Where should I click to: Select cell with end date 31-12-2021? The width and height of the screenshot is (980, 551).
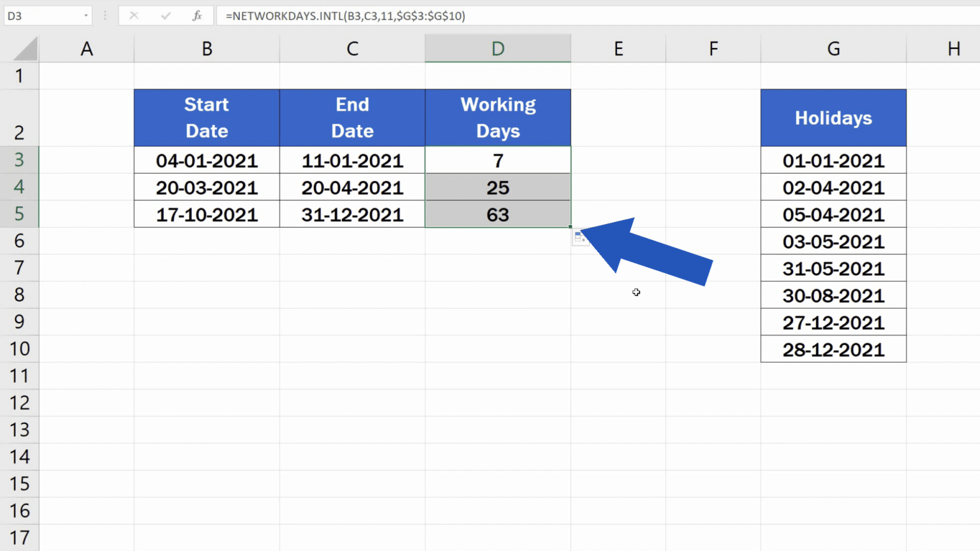click(x=352, y=214)
